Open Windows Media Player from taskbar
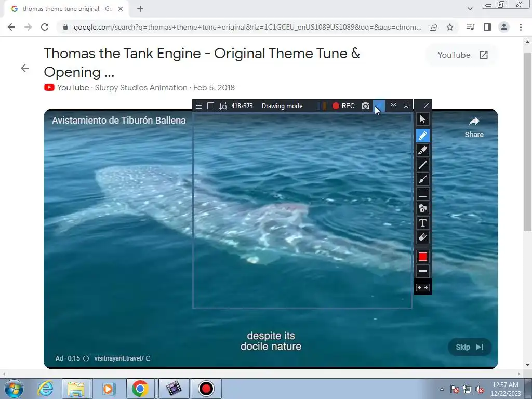 [108, 389]
